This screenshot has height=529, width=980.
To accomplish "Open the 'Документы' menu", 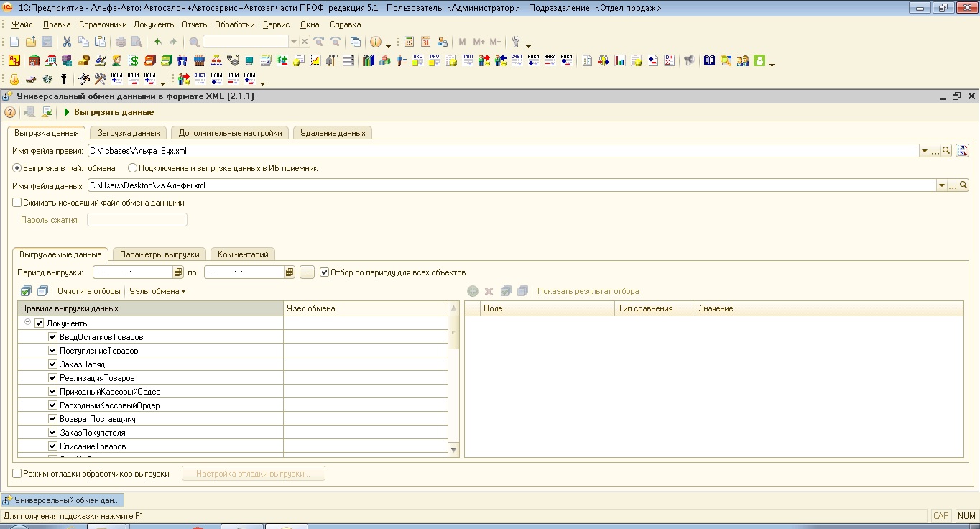I will pos(154,24).
